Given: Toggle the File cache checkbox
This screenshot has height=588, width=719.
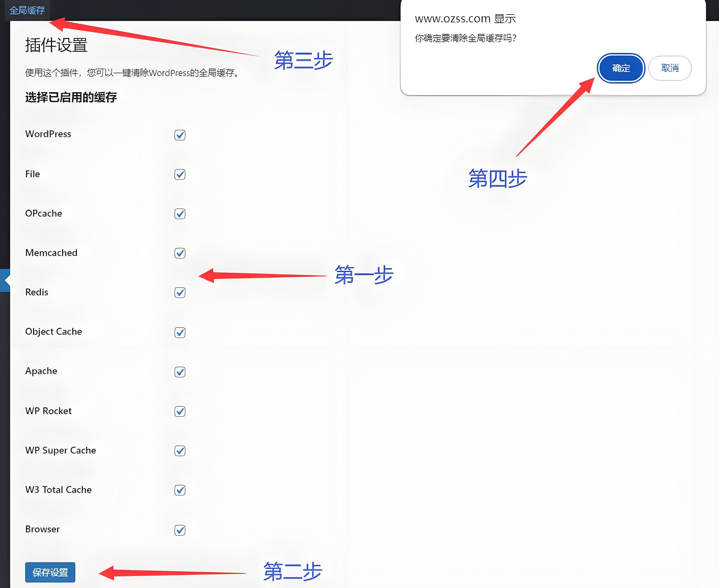Looking at the screenshot, I should coord(180,174).
